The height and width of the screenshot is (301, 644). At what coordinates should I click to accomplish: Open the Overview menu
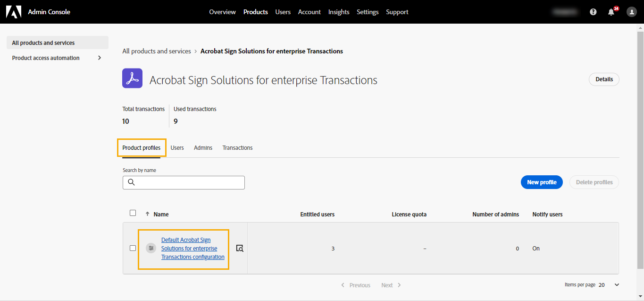(x=222, y=12)
